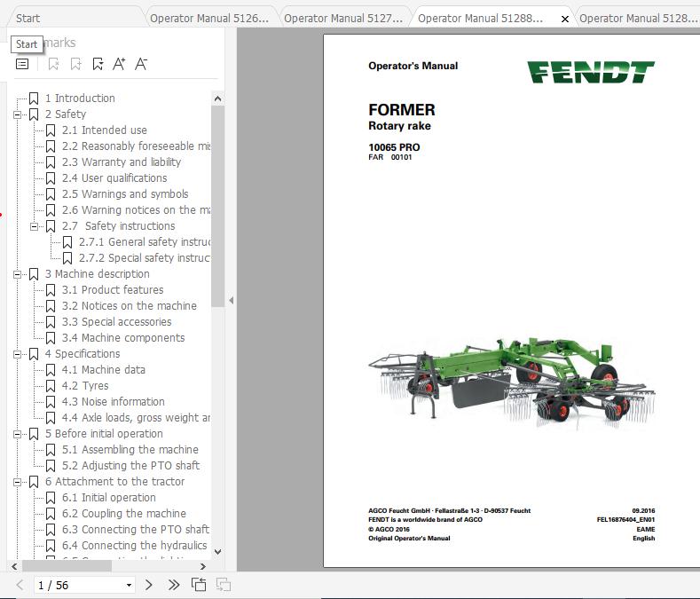700x599 pixels.
Task: Open bookmark 4.4 Axle loads
Action: click(136, 418)
